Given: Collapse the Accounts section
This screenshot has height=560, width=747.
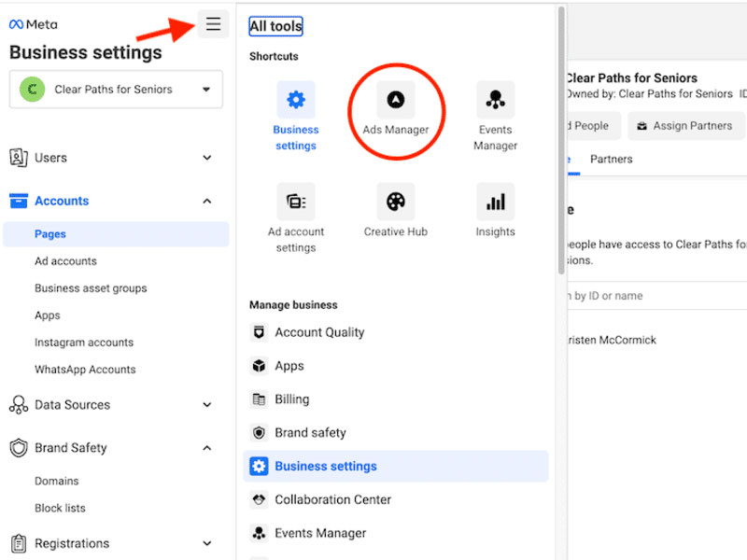Looking at the screenshot, I should click(x=207, y=201).
